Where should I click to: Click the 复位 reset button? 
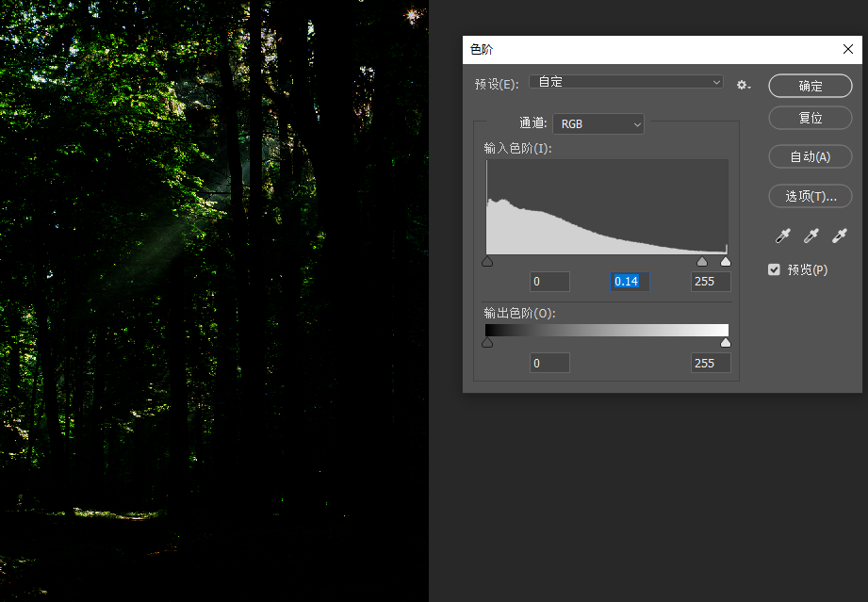click(811, 118)
